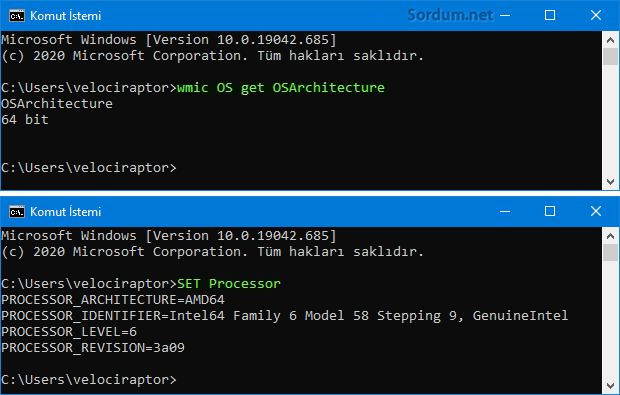Maximize the top Komut İstemi window

(x=550, y=15)
